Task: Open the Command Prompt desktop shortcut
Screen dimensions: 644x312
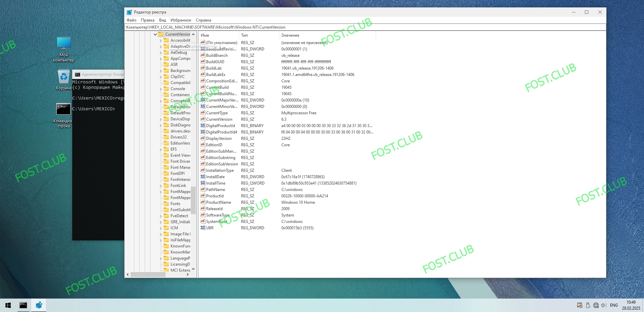Action: coord(63,115)
